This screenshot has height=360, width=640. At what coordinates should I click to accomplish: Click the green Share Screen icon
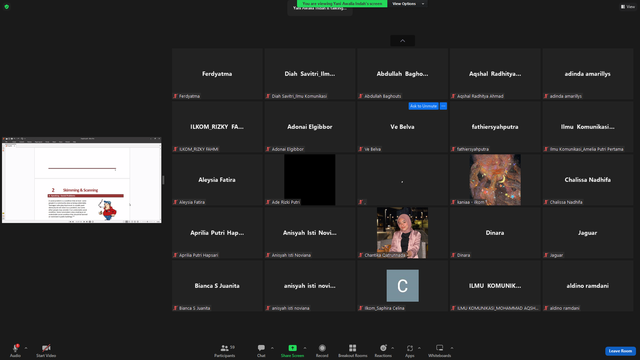292,348
